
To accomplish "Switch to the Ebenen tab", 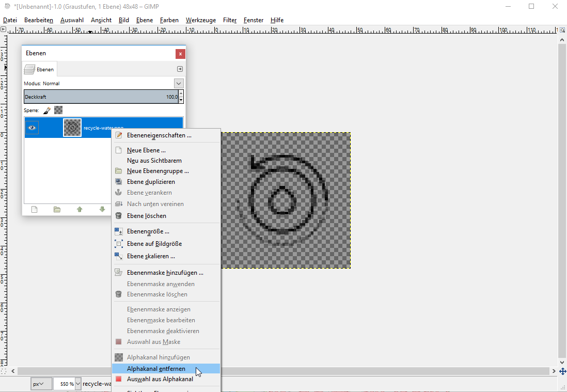I will point(39,69).
